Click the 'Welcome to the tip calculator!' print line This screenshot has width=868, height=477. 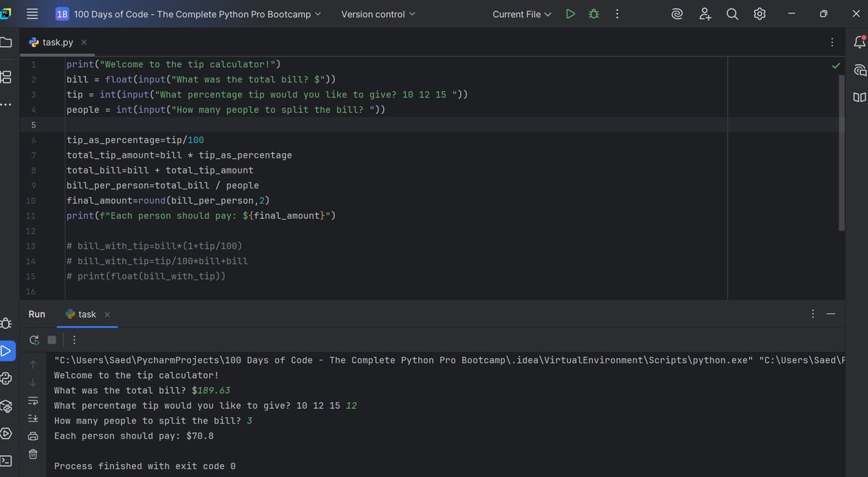coord(173,64)
